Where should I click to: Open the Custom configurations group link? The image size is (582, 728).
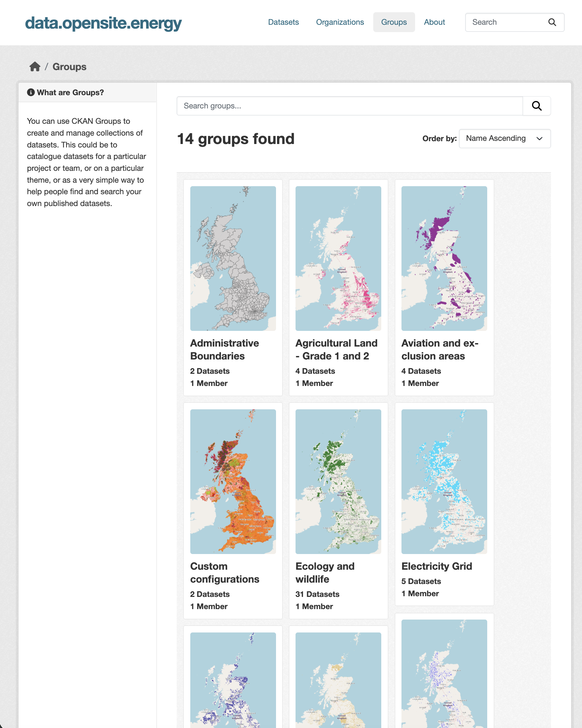click(224, 572)
